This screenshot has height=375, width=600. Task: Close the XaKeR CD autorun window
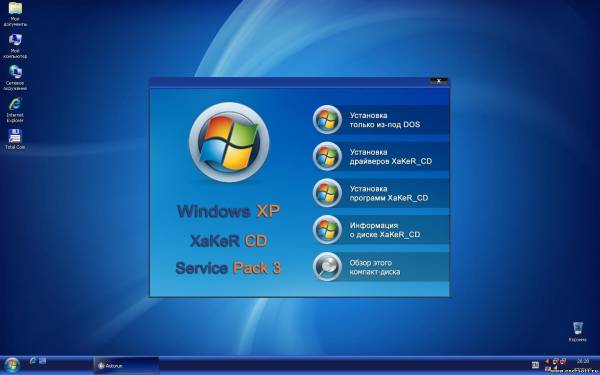click(439, 81)
